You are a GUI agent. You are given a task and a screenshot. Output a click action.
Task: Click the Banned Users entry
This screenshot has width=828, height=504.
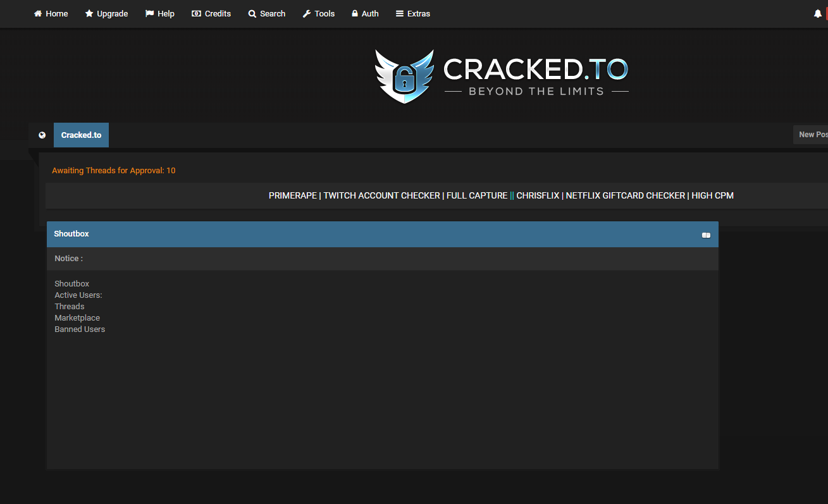coord(80,329)
